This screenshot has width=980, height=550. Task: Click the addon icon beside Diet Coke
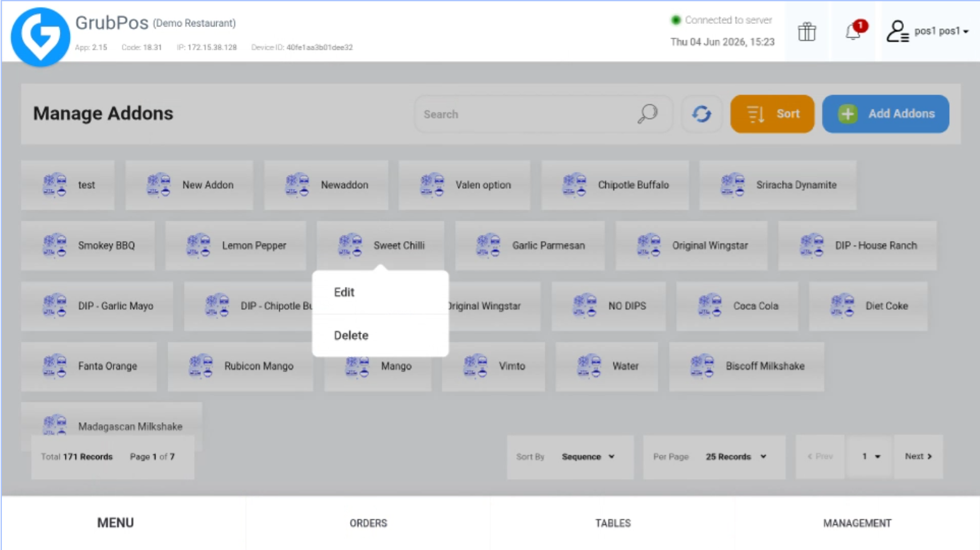[842, 306]
